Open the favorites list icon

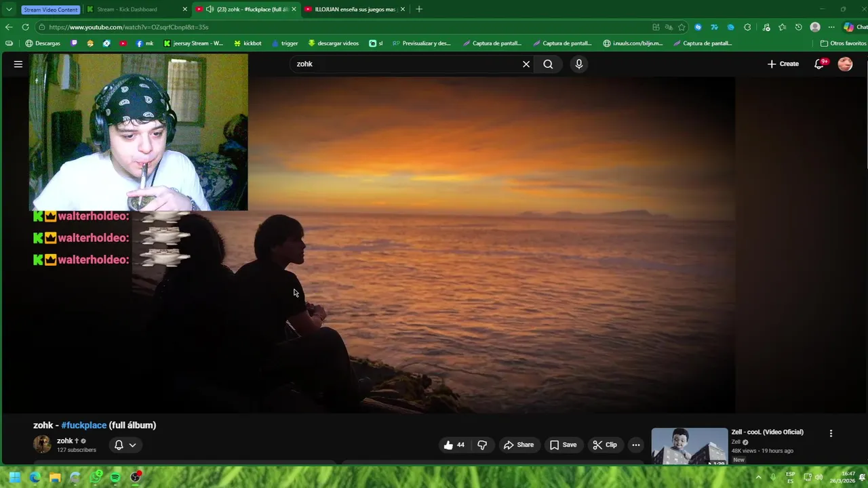783,27
